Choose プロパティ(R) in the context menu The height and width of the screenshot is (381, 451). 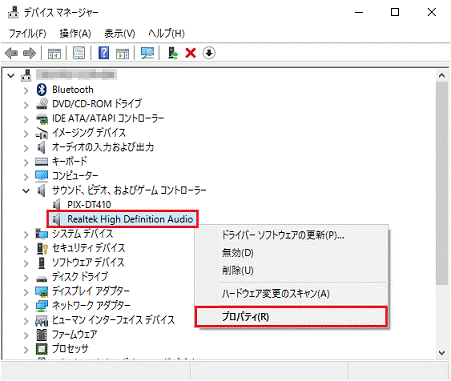pos(291,316)
